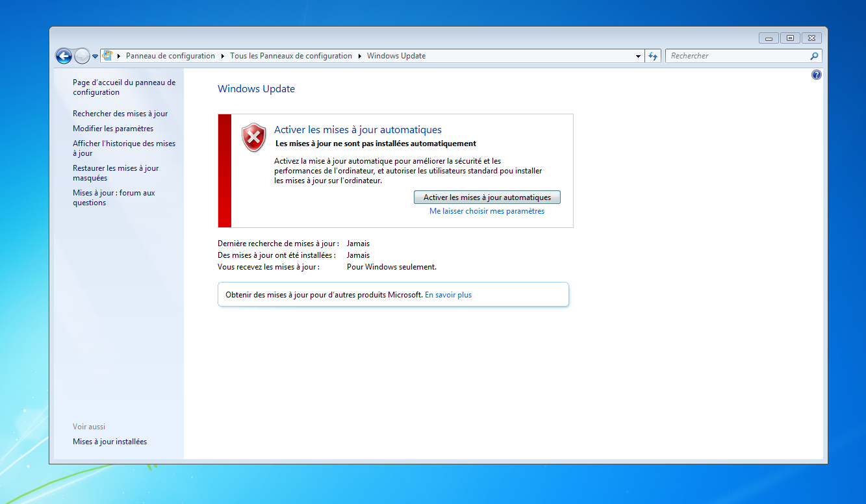Maximize the Windows Update window
Viewport: 866px width, 504px height.
point(790,38)
